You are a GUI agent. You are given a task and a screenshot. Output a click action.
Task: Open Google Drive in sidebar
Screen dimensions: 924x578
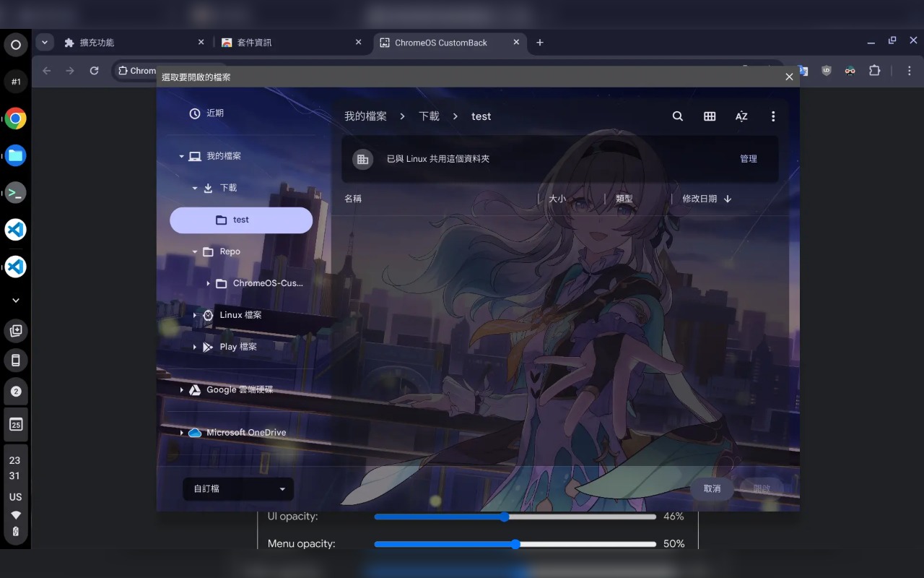click(x=231, y=390)
